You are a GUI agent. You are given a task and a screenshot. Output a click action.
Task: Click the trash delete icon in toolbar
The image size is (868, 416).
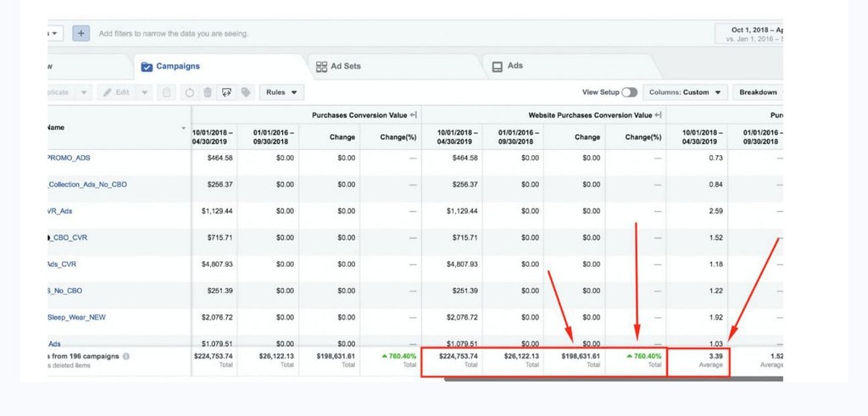pos(208,92)
